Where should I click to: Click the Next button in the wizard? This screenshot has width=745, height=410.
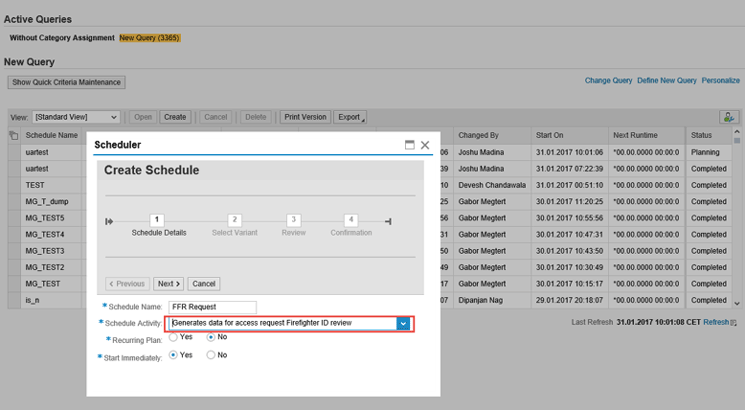169,284
